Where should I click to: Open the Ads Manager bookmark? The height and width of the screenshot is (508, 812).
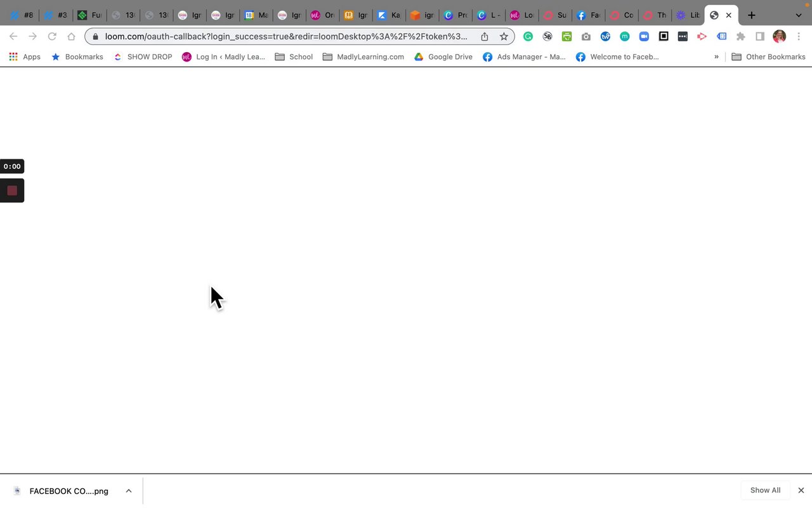(x=524, y=57)
